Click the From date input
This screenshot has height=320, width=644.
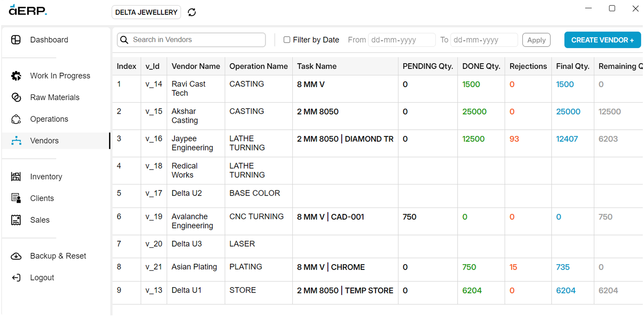(x=402, y=40)
